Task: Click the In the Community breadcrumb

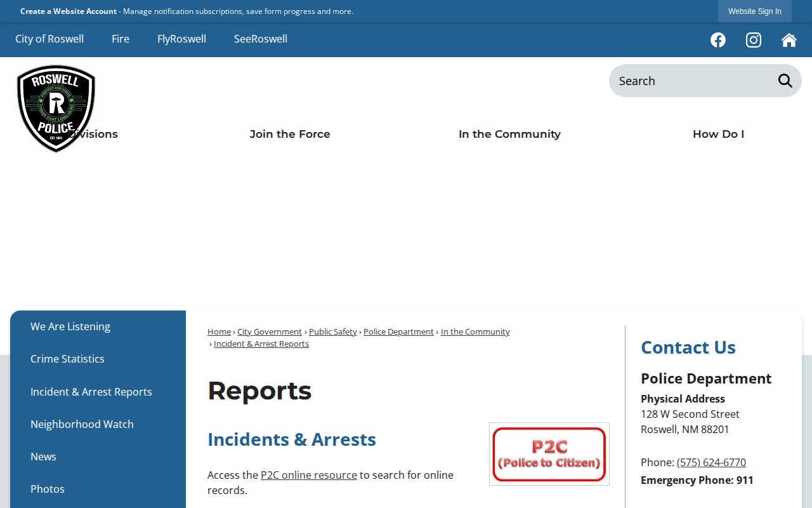Action: coord(475,331)
